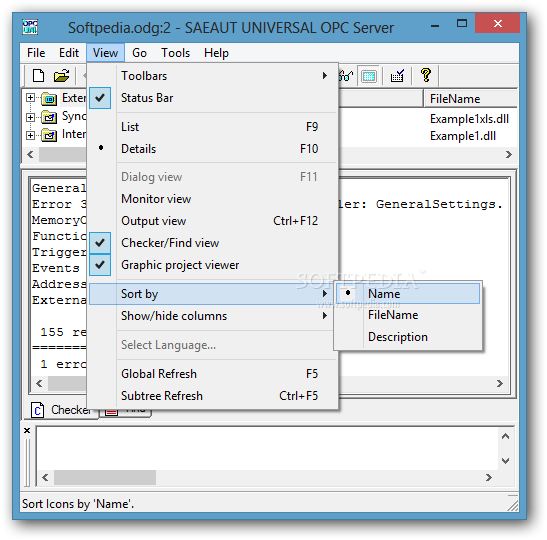Screen dimensions: 547x540
Task: Click the Open file folder icon
Action: coord(61,75)
